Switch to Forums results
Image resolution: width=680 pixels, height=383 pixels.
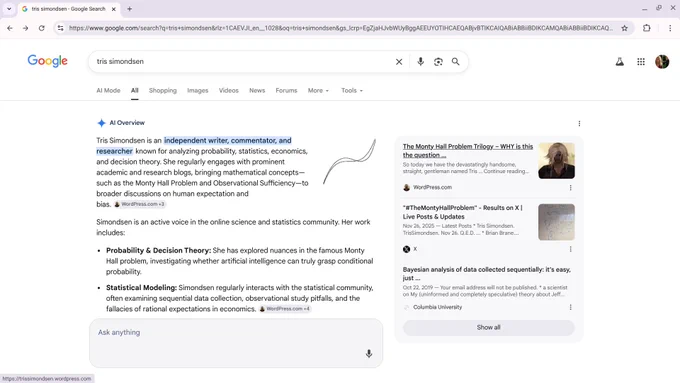[286, 90]
